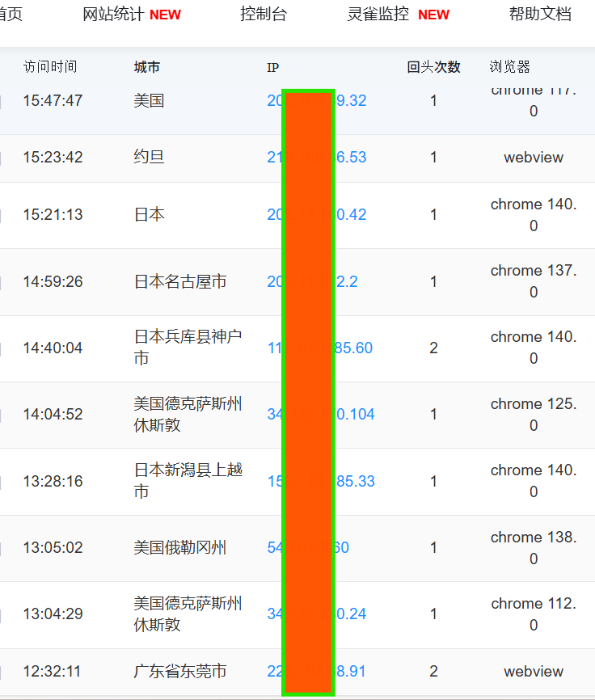Image resolution: width=595 pixels, height=700 pixels.
Task: Open the IP link for the 15:47:47 visit
Action: pyautogui.click(x=351, y=101)
